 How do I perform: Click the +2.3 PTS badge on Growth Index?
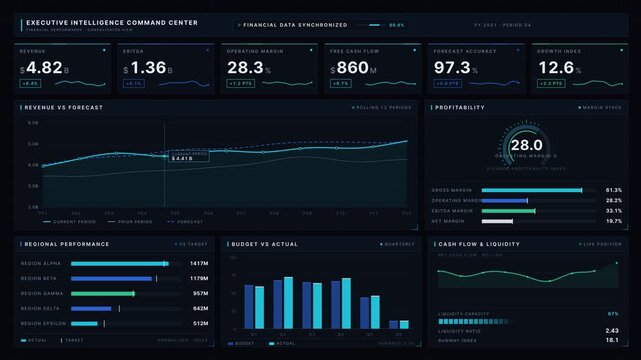[x=551, y=84]
